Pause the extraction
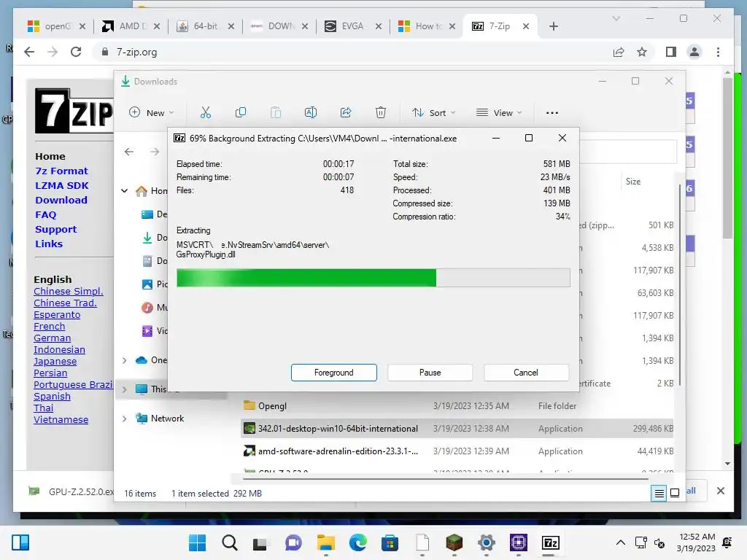The height and width of the screenshot is (560, 747). click(x=430, y=373)
